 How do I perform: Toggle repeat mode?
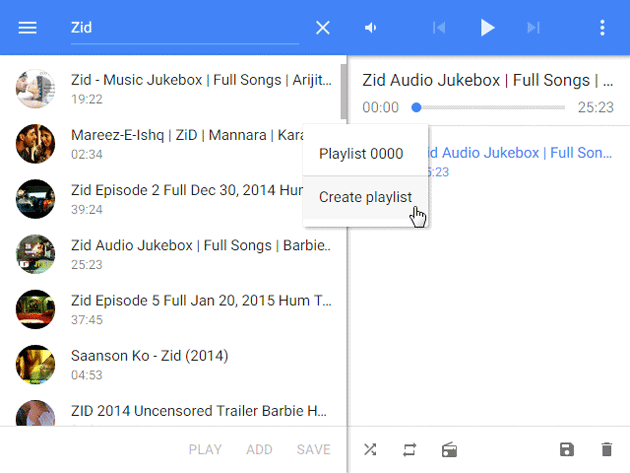pyautogui.click(x=409, y=449)
